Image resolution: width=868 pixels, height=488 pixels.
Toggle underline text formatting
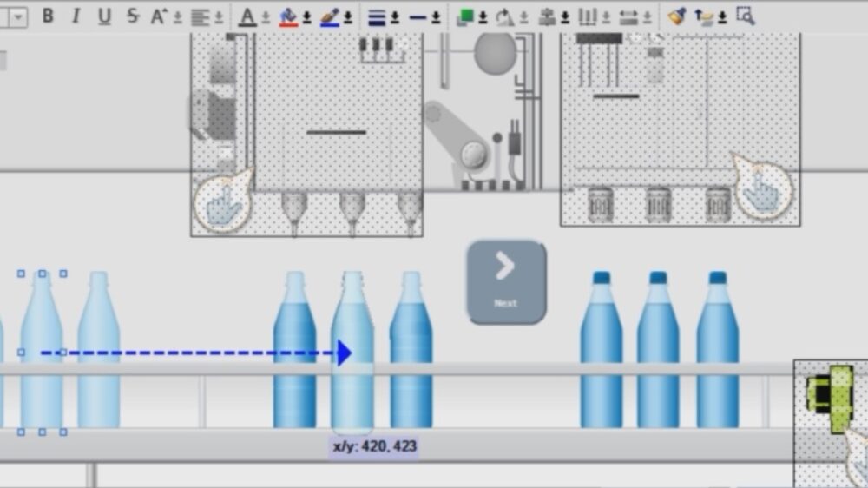pyautogui.click(x=104, y=16)
